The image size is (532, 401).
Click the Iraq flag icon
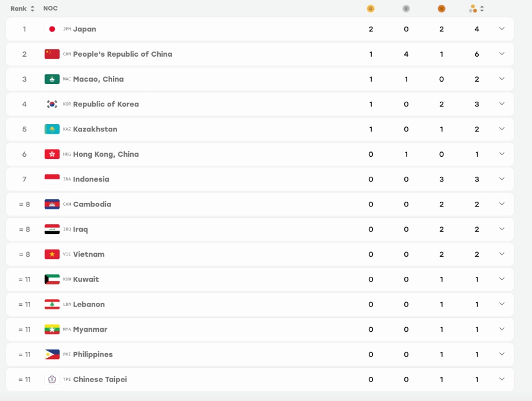52,229
